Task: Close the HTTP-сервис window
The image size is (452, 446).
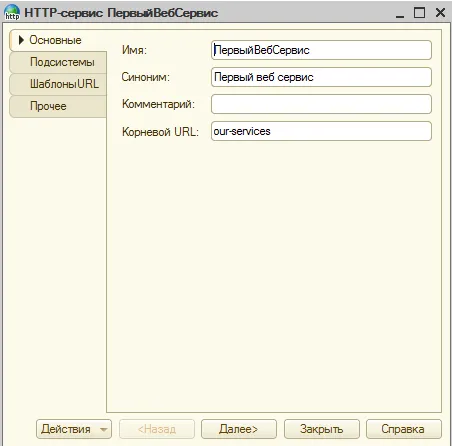Action: click(x=440, y=13)
